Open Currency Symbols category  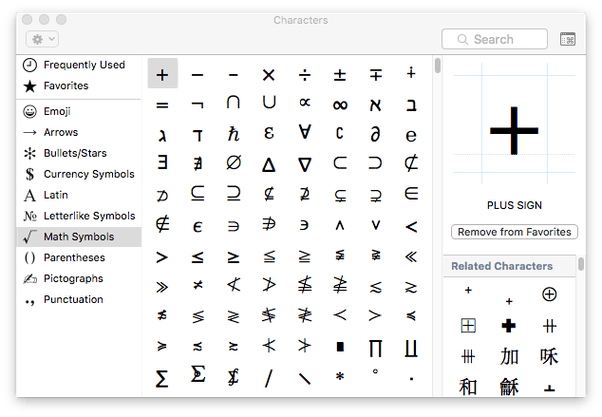[x=78, y=174]
